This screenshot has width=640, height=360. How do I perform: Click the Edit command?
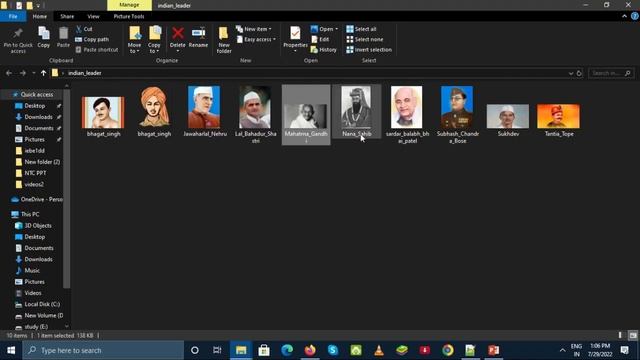pyautogui.click(x=320, y=39)
